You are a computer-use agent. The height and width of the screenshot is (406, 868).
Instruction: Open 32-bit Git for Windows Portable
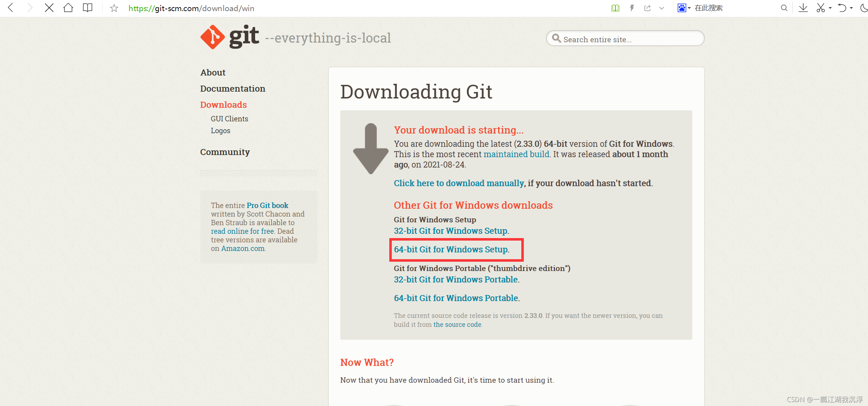pyautogui.click(x=456, y=279)
